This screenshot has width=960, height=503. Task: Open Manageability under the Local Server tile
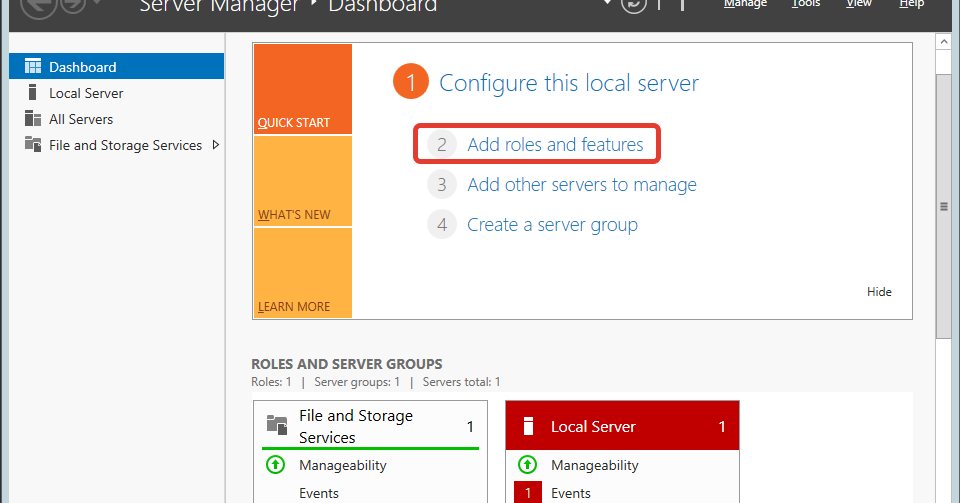(594, 466)
